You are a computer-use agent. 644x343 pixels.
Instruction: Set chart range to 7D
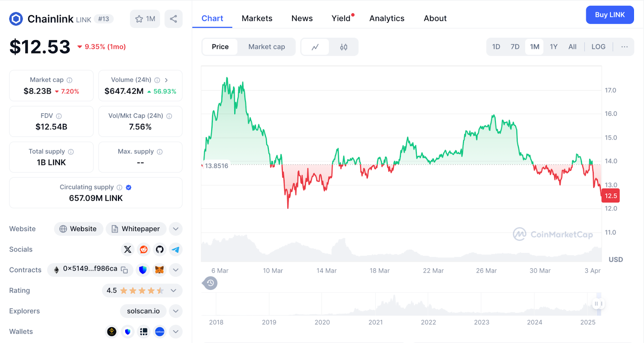[x=515, y=47]
